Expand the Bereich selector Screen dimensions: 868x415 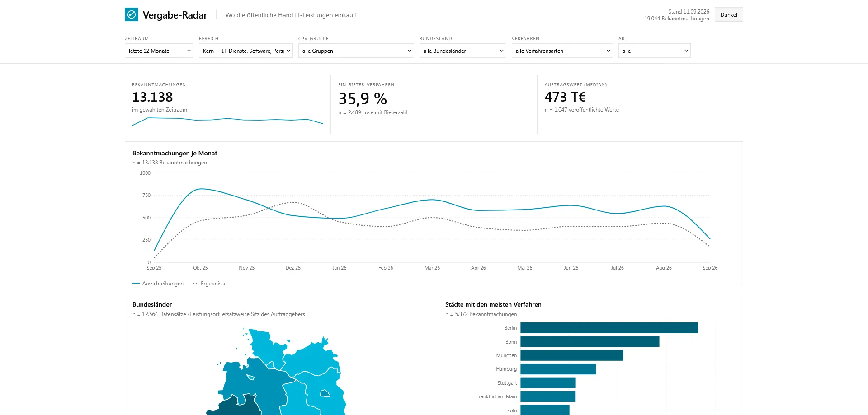(x=246, y=51)
